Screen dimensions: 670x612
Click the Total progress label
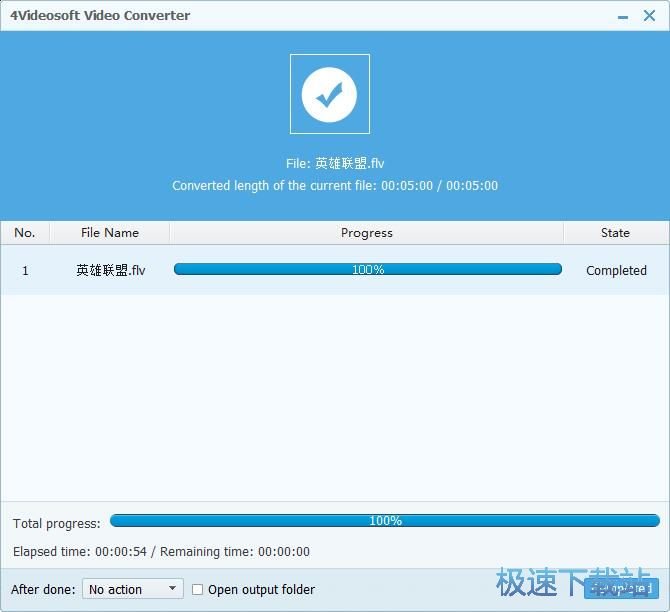pyautogui.click(x=56, y=523)
